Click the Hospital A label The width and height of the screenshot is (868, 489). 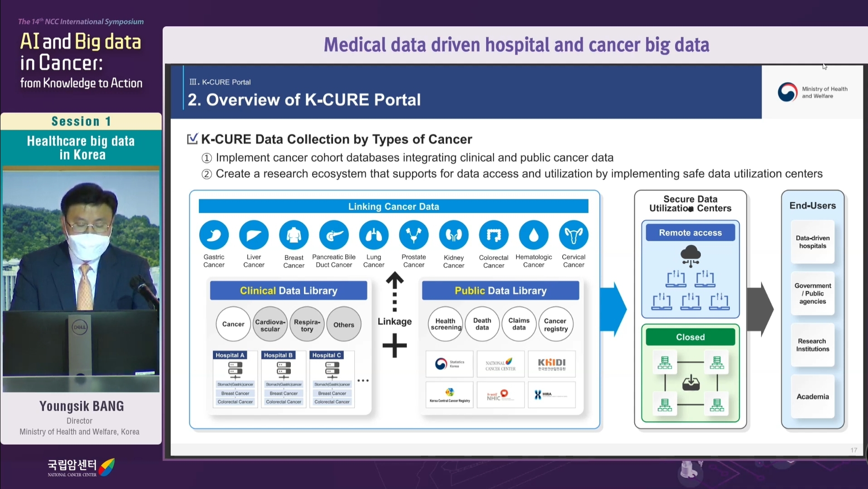230,355
